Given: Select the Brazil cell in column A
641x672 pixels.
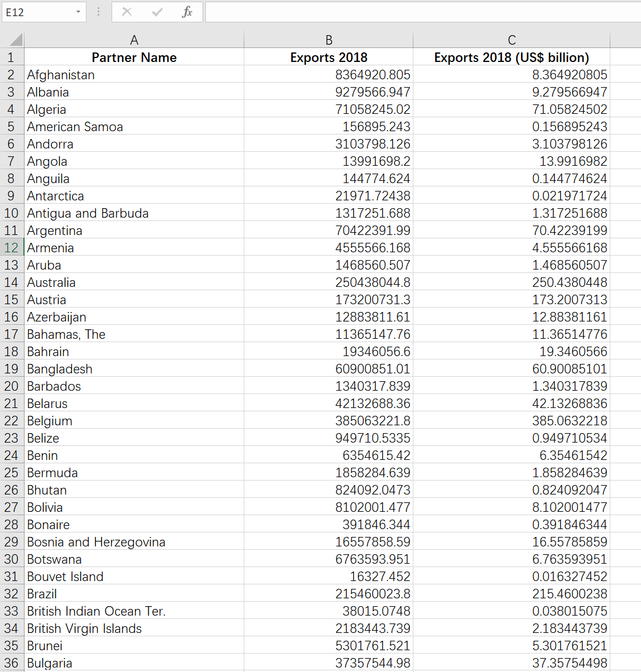Looking at the screenshot, I should pyautogui.click(x=134, y=593).
